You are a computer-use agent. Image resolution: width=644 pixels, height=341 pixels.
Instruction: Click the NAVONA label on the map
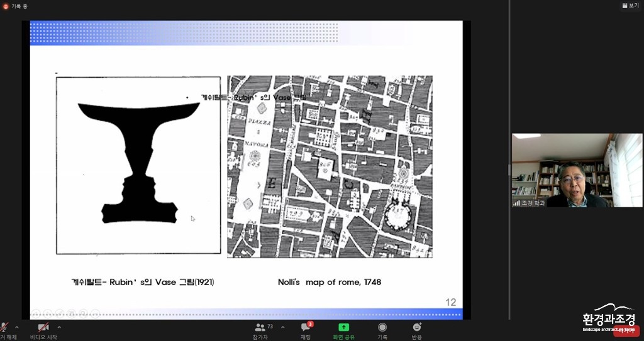257,144
